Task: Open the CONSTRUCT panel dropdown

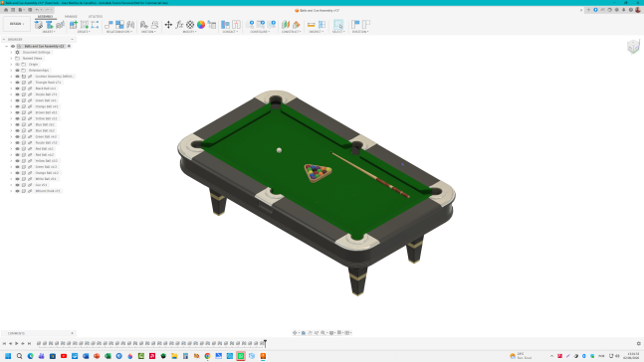Action: click(291, 32)
